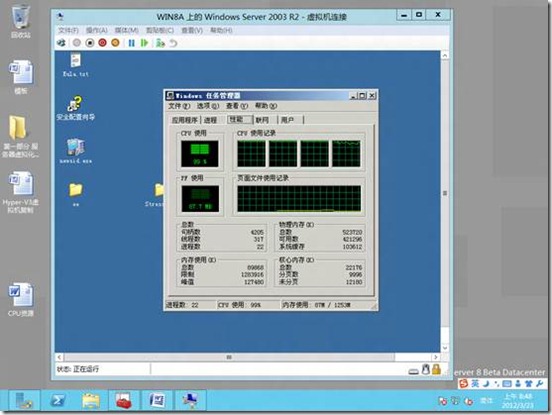Shut down the VM using red toolbar icon
Image resolution: width=552 pixels, height=415 pixels.
point(102,43)
